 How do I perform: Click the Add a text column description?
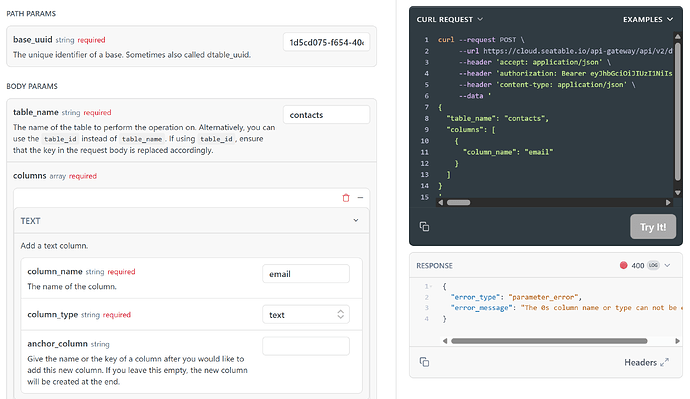(x=54, y=245)
